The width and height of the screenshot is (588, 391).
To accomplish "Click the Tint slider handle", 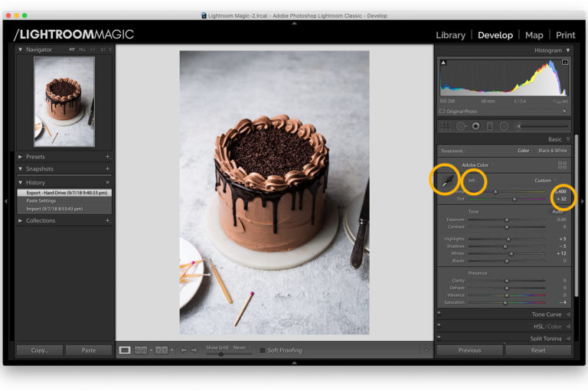I will point(514,199).
